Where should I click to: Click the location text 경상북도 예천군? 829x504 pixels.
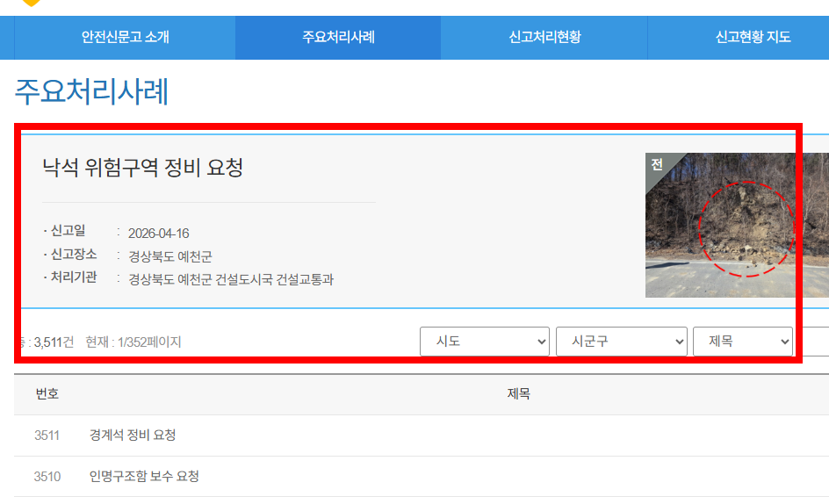tap(170, 256)
